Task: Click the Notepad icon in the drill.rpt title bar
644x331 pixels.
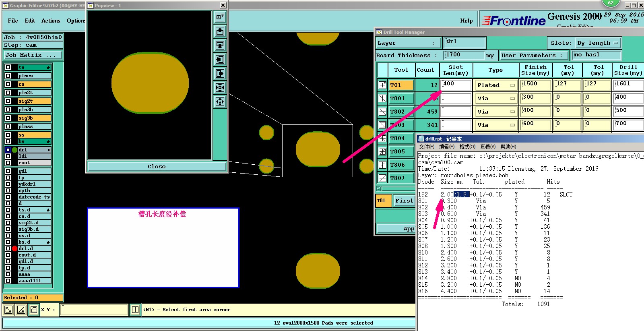Action: (x=421, y=139)
